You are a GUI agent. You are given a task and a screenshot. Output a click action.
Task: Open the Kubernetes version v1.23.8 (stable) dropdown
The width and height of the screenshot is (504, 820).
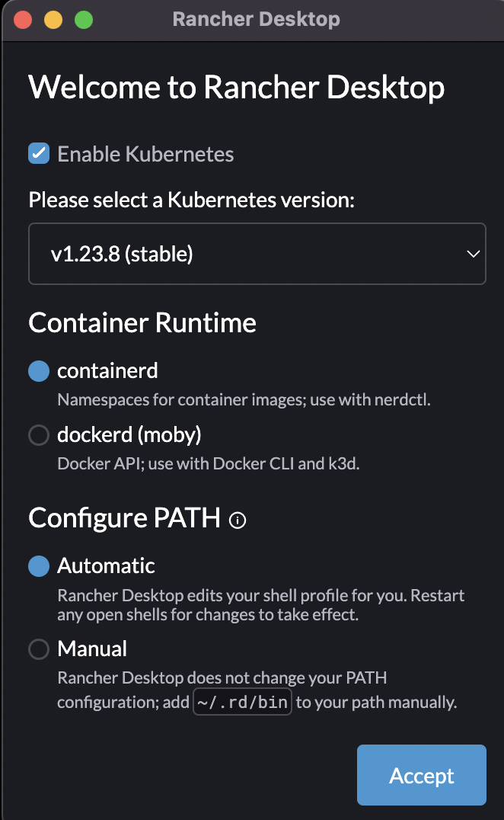coord(257,254)
